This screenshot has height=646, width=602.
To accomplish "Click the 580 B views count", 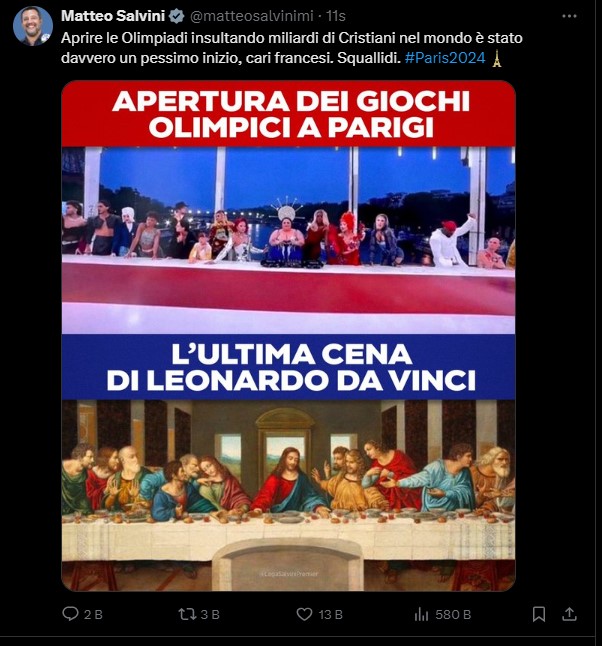I will (x=453, y=614).
